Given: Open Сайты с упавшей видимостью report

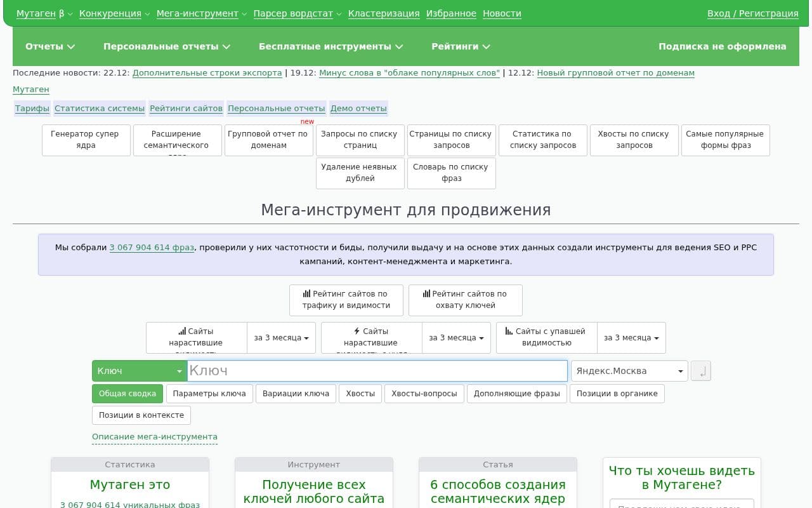Looking at the screenshot, I should pyautogui.click(x=546, y=338).
